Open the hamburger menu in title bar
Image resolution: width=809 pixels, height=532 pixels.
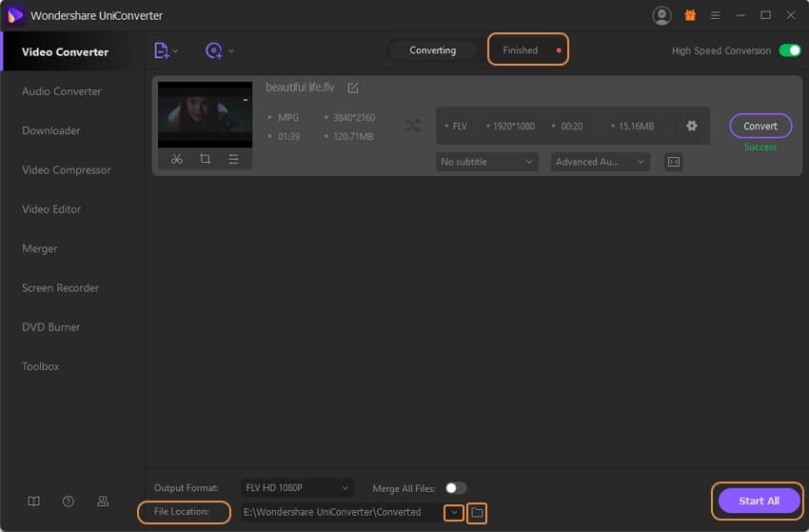tap(715, 15)
